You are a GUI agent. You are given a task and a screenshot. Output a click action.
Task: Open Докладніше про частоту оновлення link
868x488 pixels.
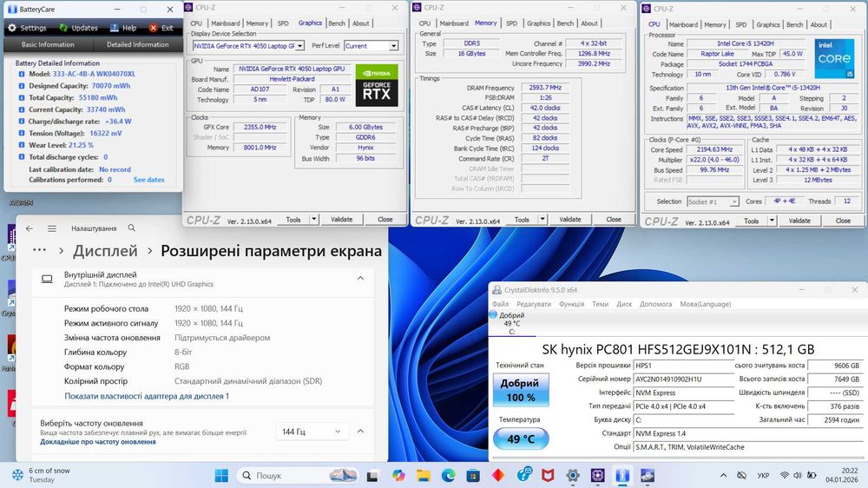coord(98,442)
